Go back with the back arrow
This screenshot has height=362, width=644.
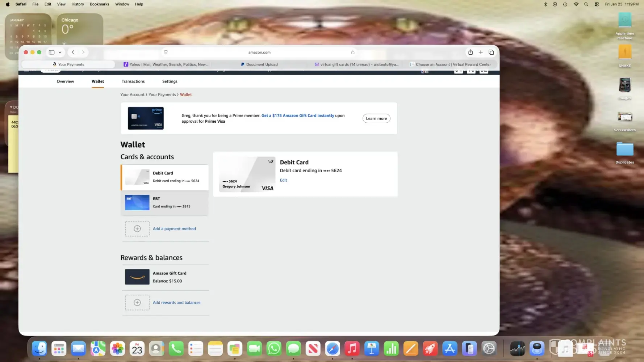[73, 52]
